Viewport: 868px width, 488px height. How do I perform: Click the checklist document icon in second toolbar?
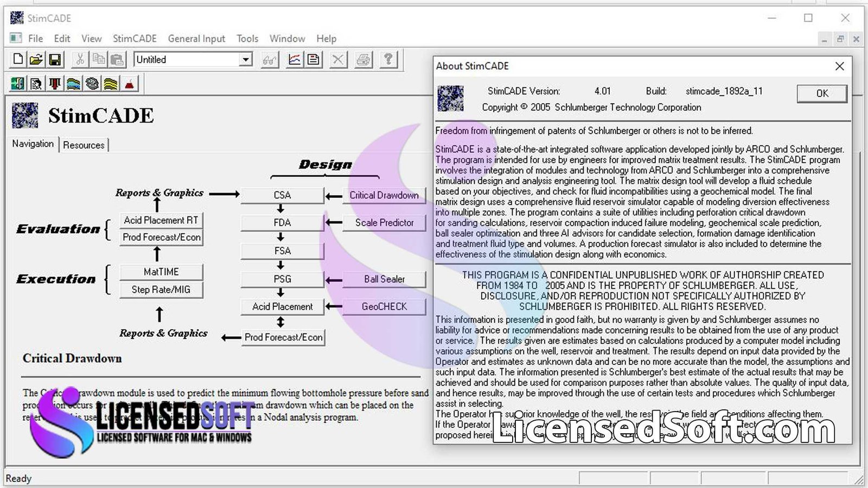(x=36, y=84)
